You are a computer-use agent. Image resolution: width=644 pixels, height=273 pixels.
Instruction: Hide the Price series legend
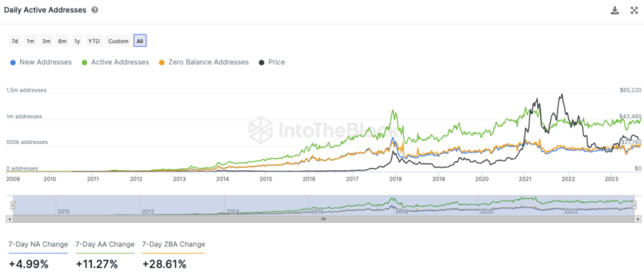[271, 62]
